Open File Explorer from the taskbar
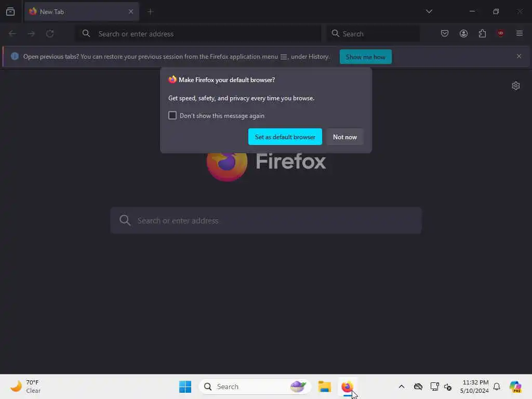 tap(324, 387)
